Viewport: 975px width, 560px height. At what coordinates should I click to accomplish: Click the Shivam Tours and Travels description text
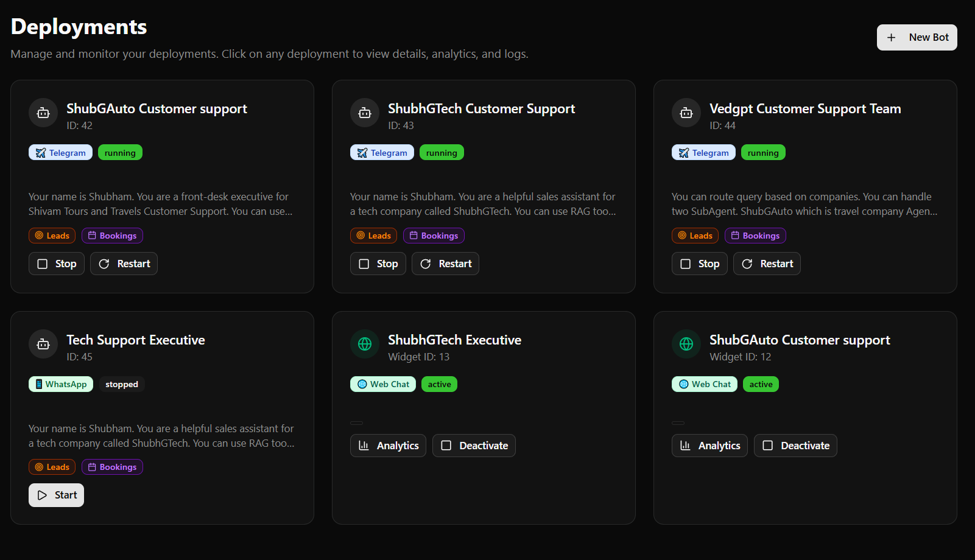160,204
